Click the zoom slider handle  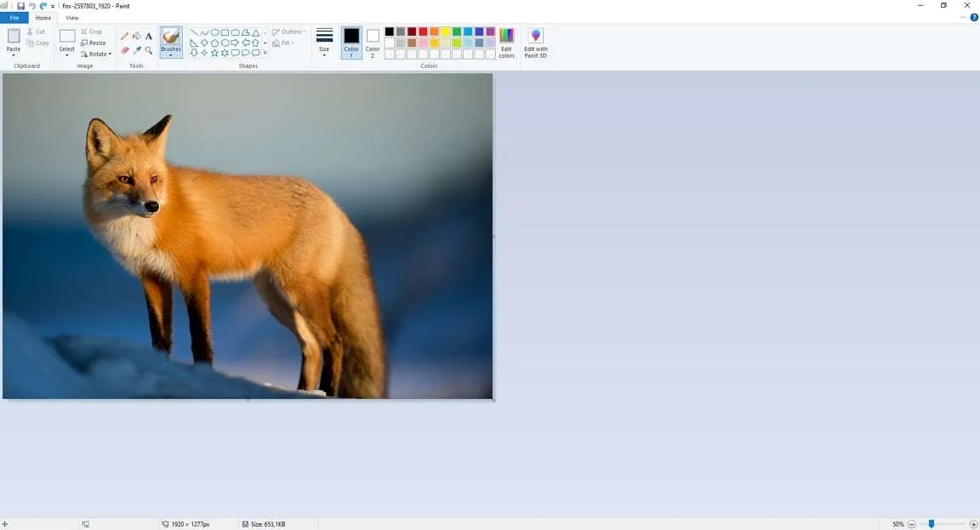[932, 524]
